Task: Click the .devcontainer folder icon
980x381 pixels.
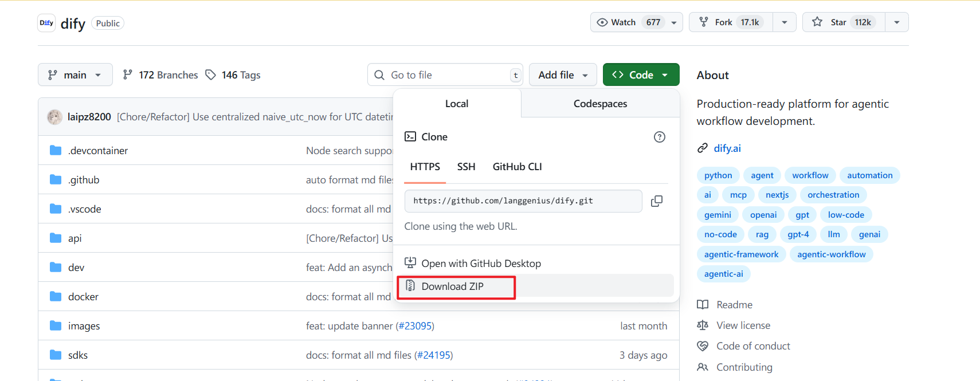Action: coord(56,150)
